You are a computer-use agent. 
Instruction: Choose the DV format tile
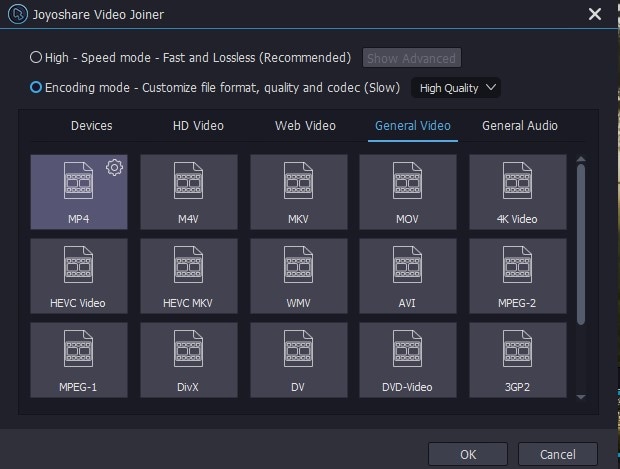point(299,360)
